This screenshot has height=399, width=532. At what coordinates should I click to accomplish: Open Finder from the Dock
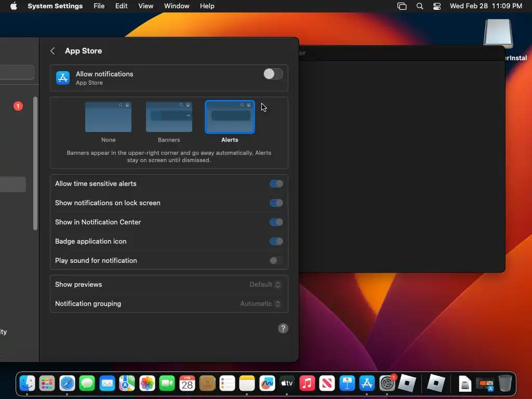click(x=27, y=383)
